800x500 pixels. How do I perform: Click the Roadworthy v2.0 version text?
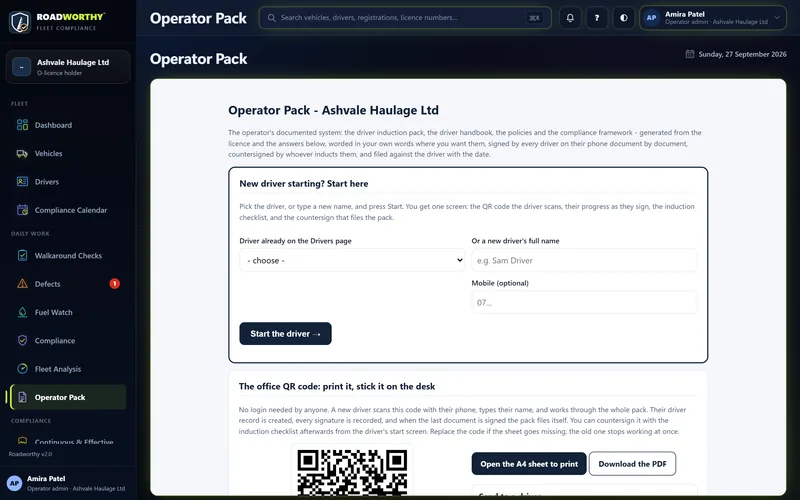[30, 454]
